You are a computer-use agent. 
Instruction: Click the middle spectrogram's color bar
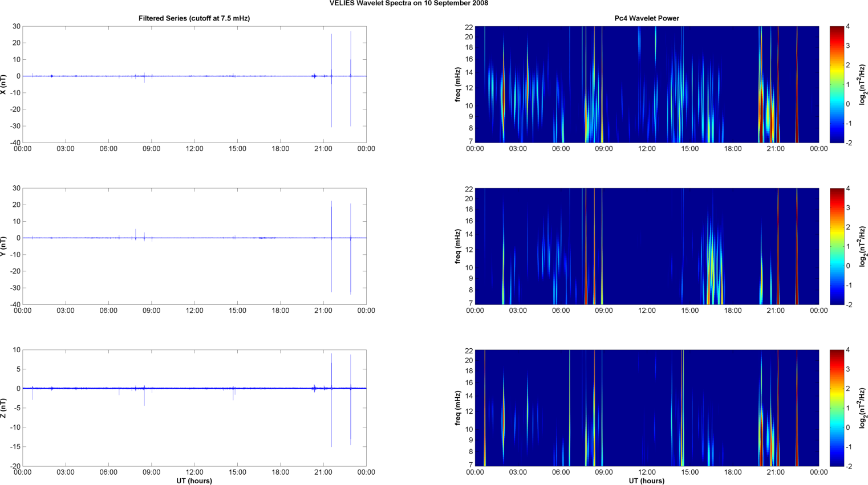[836, 246]
